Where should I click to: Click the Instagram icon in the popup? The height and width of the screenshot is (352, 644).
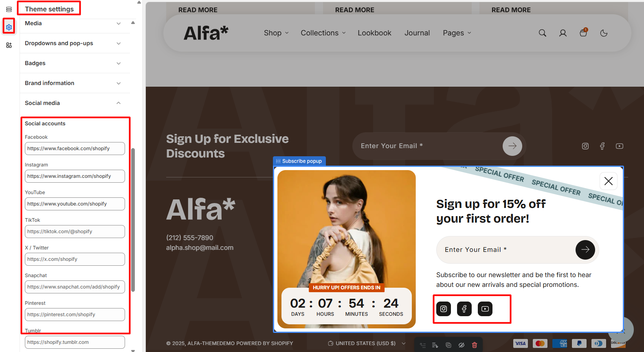444,309
